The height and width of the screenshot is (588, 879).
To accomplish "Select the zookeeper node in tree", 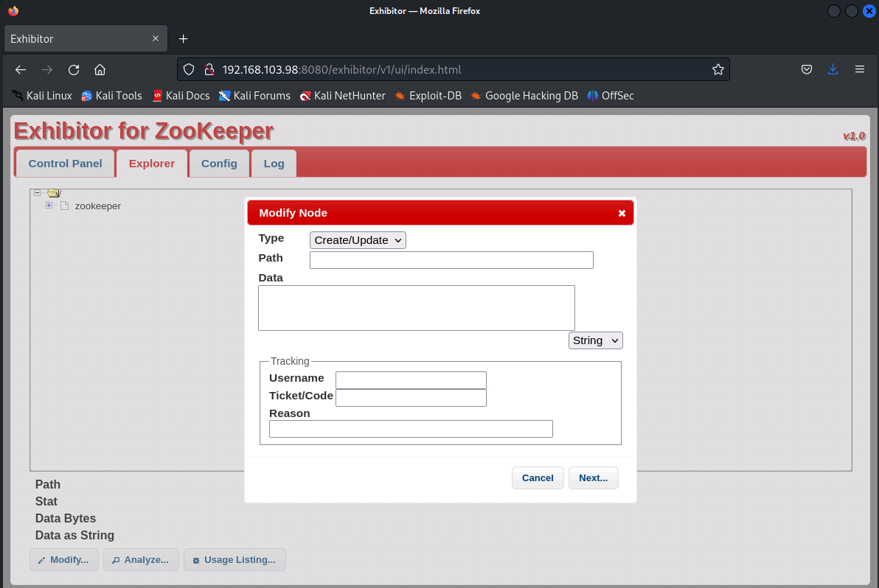I will (x=98, y=206).
